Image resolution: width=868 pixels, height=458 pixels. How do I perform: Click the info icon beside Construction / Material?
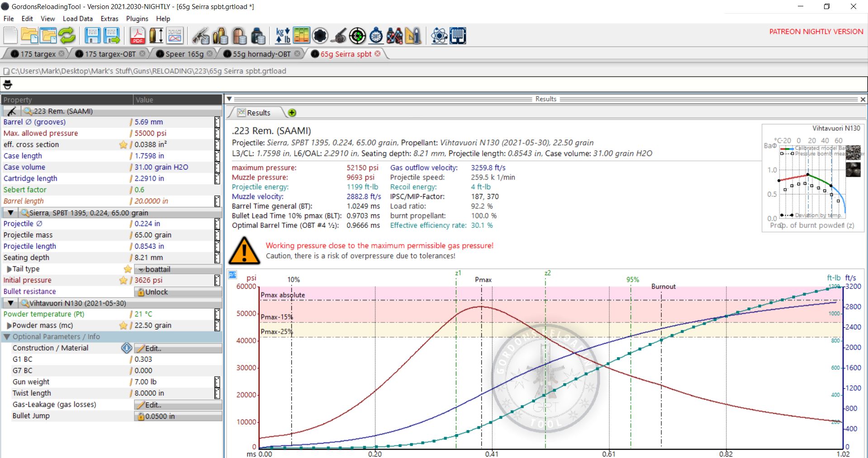click(127, 348)
